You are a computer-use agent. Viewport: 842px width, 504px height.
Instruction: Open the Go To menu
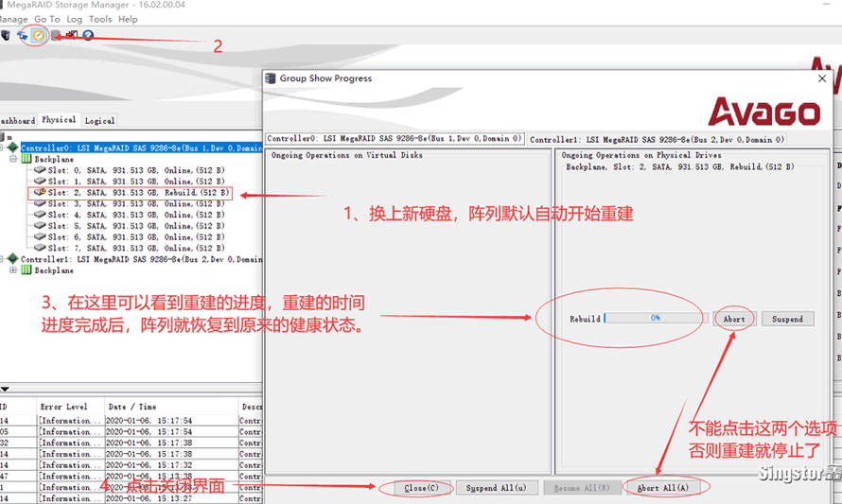tap(47, 19)
